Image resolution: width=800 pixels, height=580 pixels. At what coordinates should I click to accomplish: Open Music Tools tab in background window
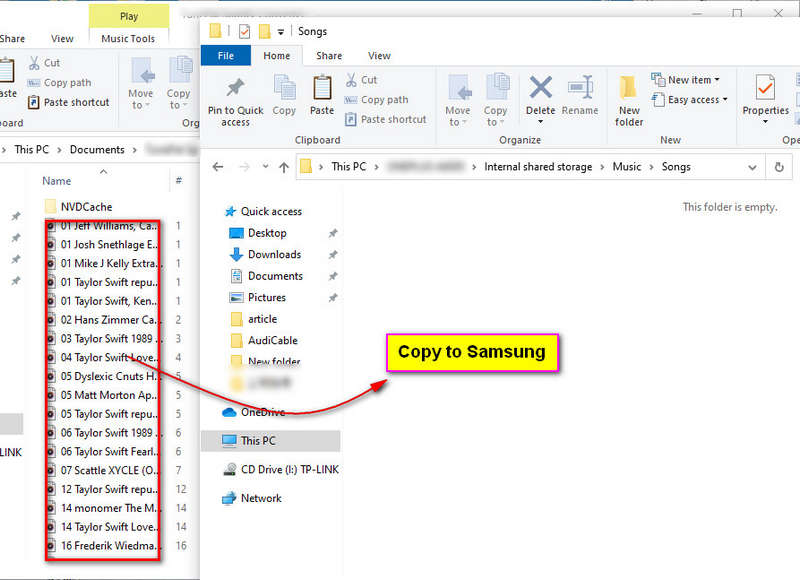pyautogui.click(x=128, y=39)
